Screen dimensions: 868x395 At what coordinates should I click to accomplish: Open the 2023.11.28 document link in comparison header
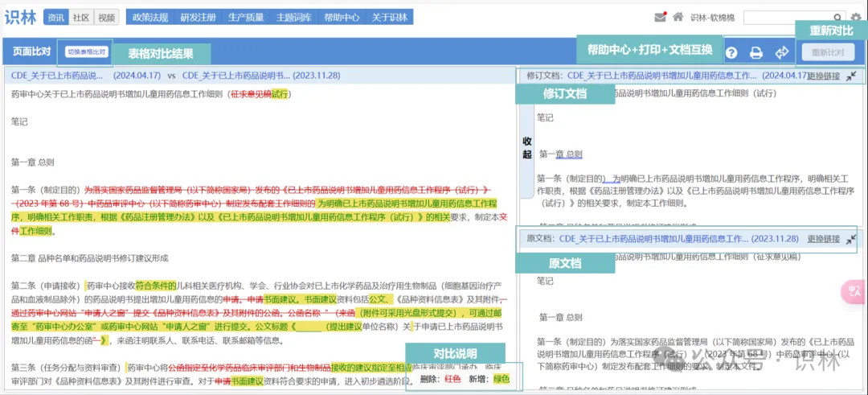tap(261, 76)
